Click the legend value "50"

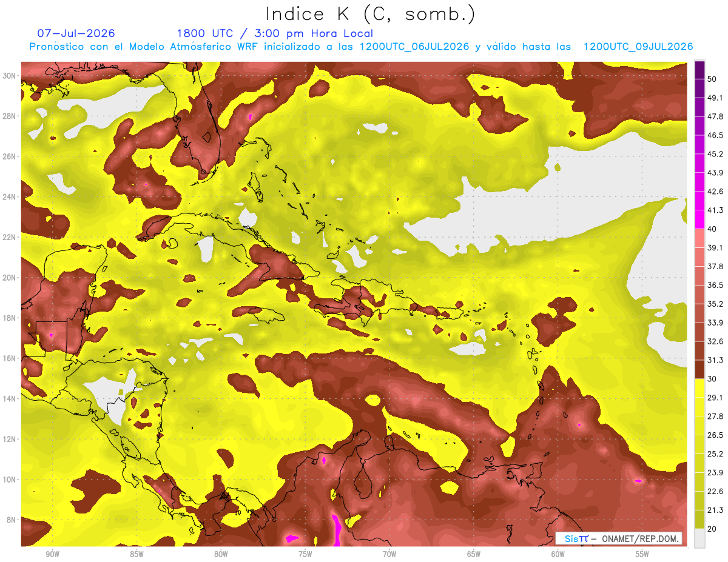(x=712, y=79)
